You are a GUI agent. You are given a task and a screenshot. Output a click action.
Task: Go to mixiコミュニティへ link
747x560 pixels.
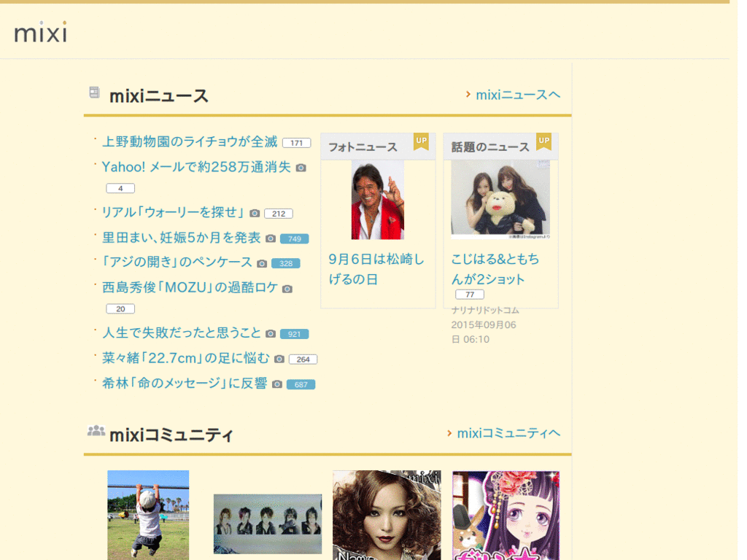point(508,433)
